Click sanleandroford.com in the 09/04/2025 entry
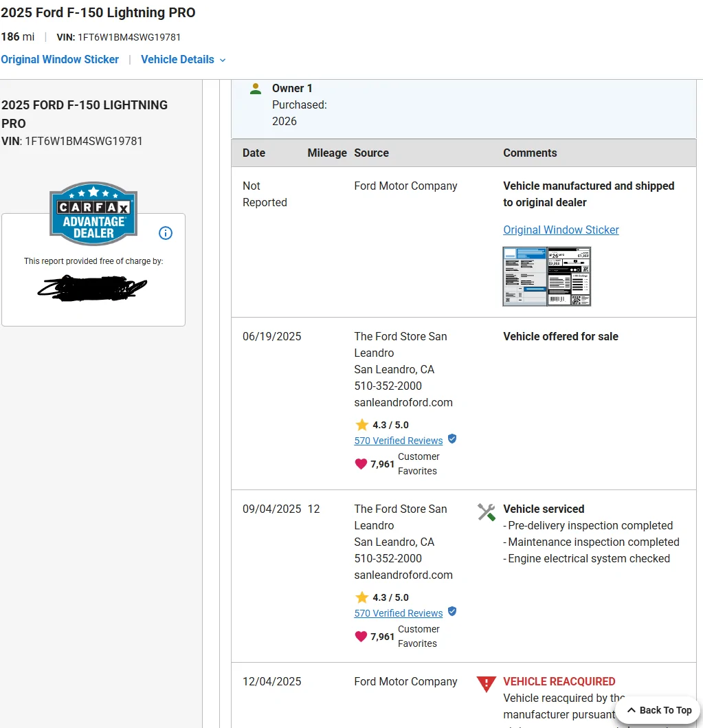 tap(403, 575)
